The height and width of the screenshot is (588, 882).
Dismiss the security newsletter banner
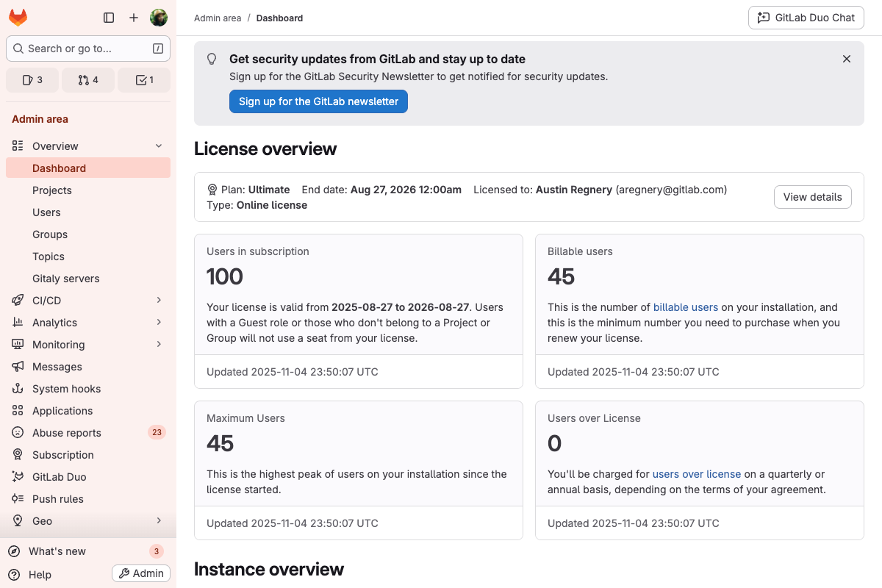(846, 59)
